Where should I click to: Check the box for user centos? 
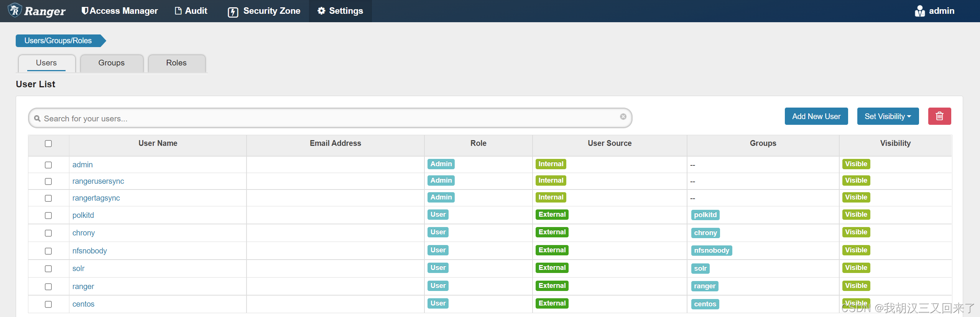[x=48, y=304]
